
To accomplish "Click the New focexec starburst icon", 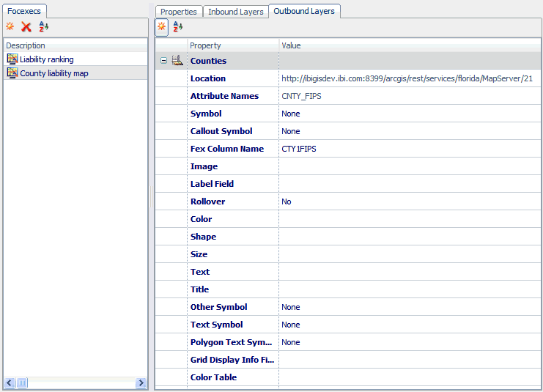I will click(x=10, y=26).
